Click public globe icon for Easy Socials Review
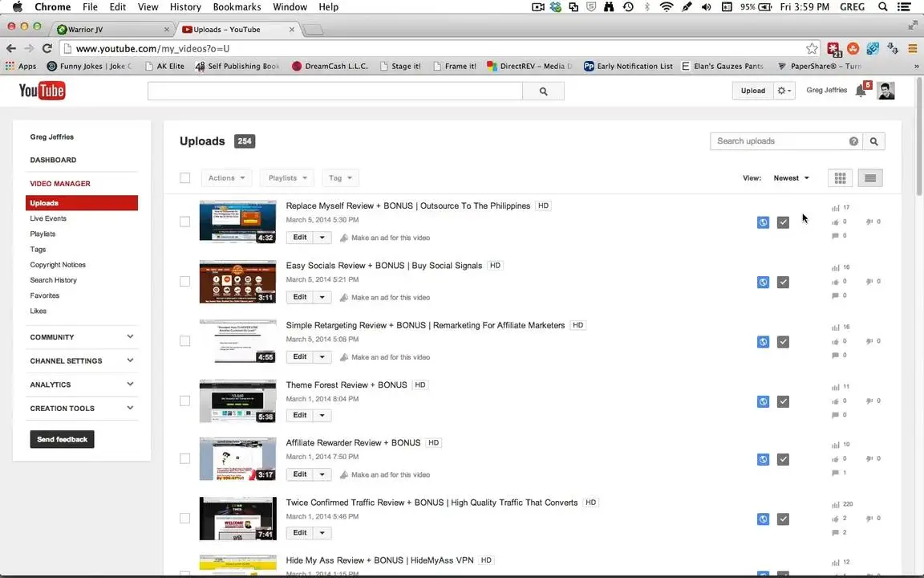This screenshot has width=924, height=578. (763, 282)
